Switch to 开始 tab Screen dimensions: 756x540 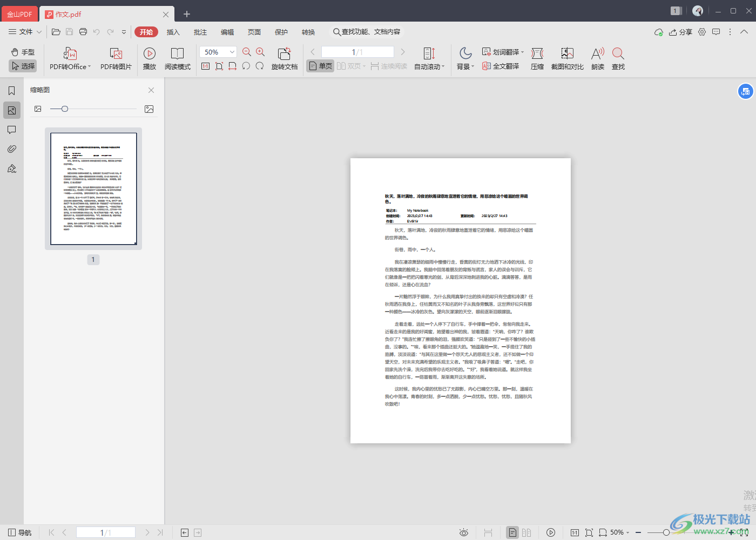[x=146, y=32]
